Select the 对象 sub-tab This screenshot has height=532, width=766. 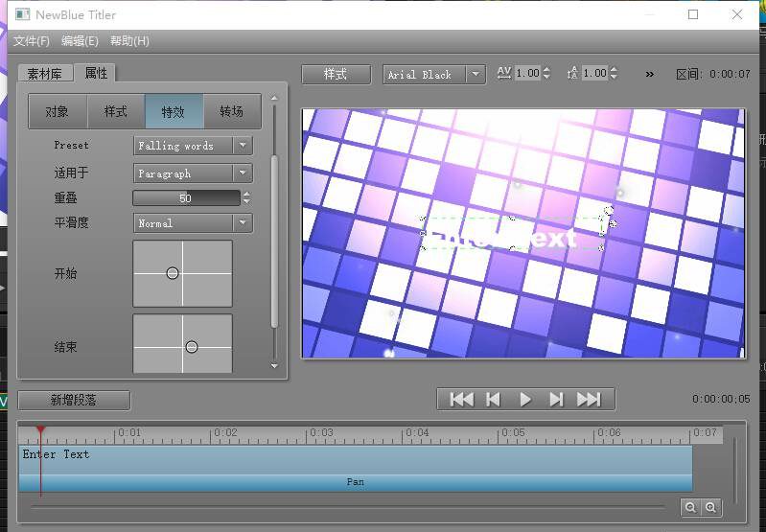pyautogui.click(x=58, y=111)
